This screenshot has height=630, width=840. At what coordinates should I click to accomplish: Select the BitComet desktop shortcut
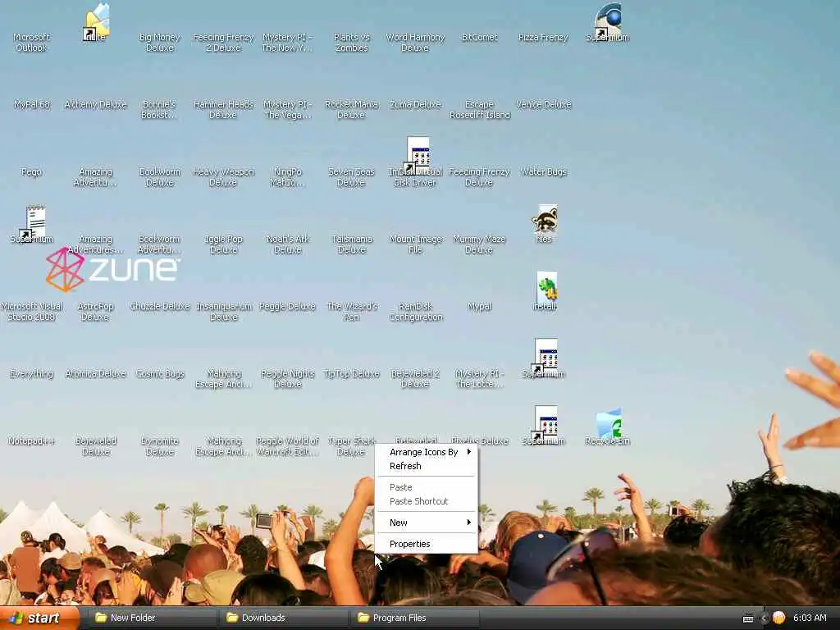click(x=479, y=37)
